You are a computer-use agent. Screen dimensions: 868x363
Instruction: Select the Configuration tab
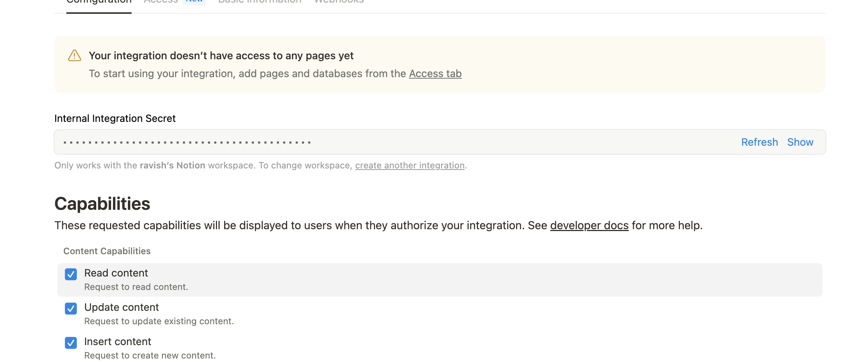click(x=98, y=2)
